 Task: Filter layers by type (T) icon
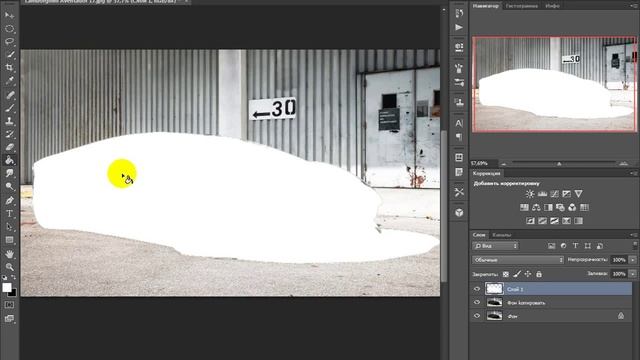tap(576, 246)
